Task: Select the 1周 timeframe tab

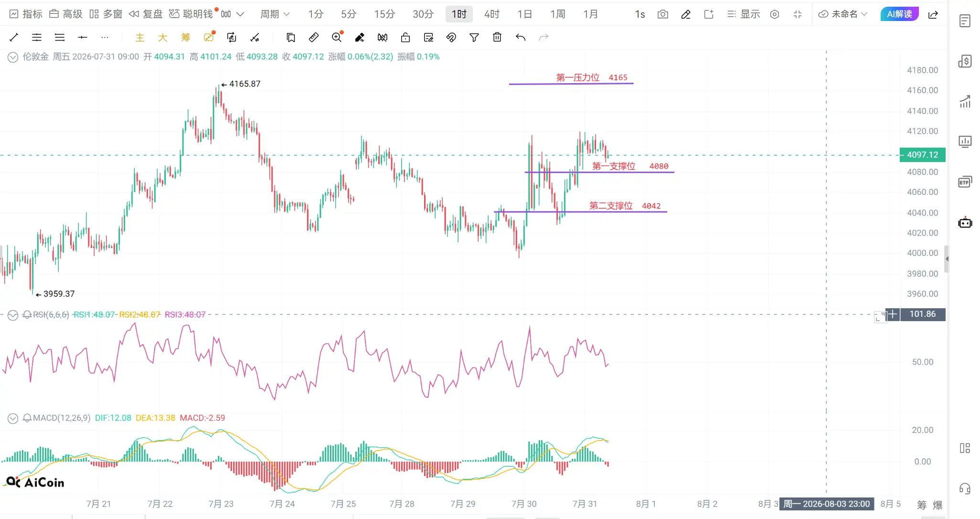Action: coord(558,14)
